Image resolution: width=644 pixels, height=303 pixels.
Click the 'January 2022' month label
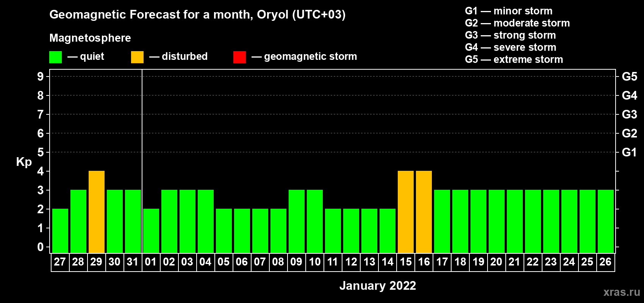coord(378,286)
